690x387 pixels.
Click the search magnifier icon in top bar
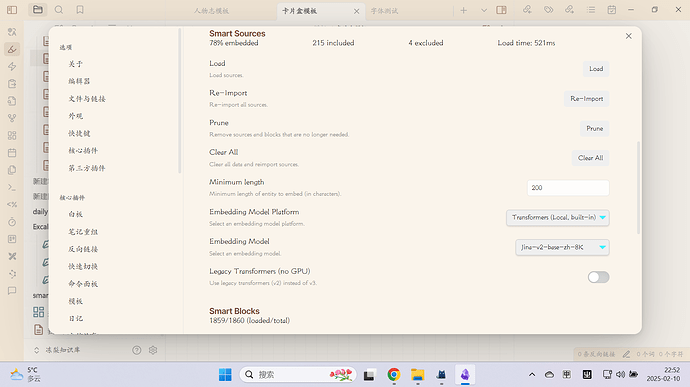pyautogui.click(x=59, y=10)
